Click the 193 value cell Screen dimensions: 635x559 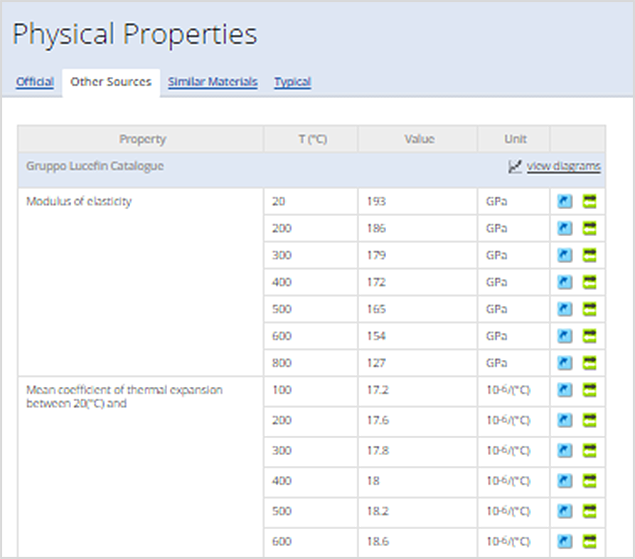(x=418, y=201)
